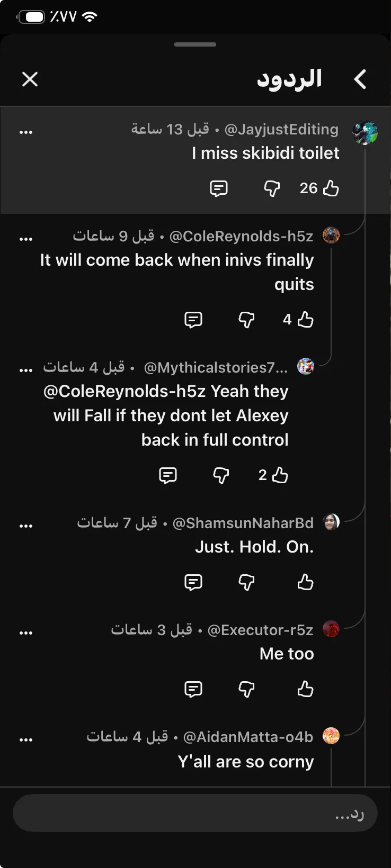Dislike the comment by JayjustEditing
391x868 pixels.
point(272,188)
